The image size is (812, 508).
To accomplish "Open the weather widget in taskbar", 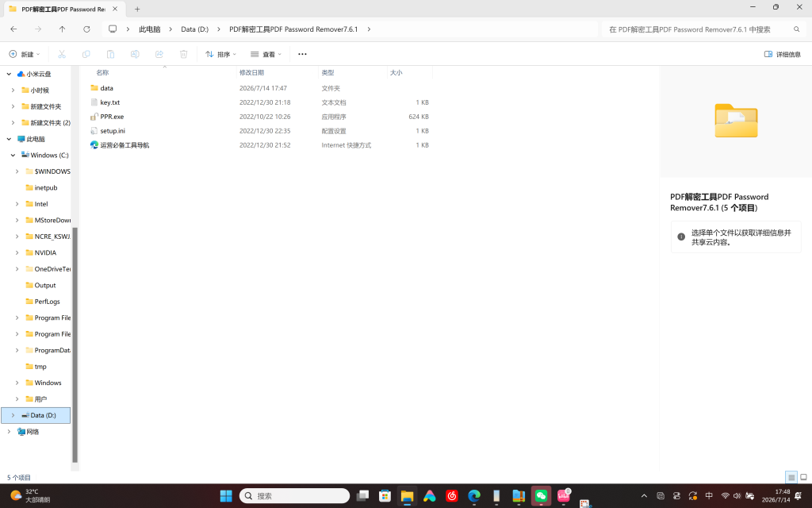I will (x=30, y=496).
